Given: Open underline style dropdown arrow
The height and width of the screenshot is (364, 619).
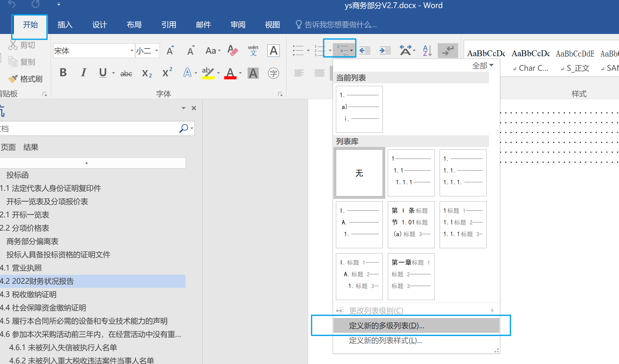Looking at the screenshot, I should tap(113, 73).
